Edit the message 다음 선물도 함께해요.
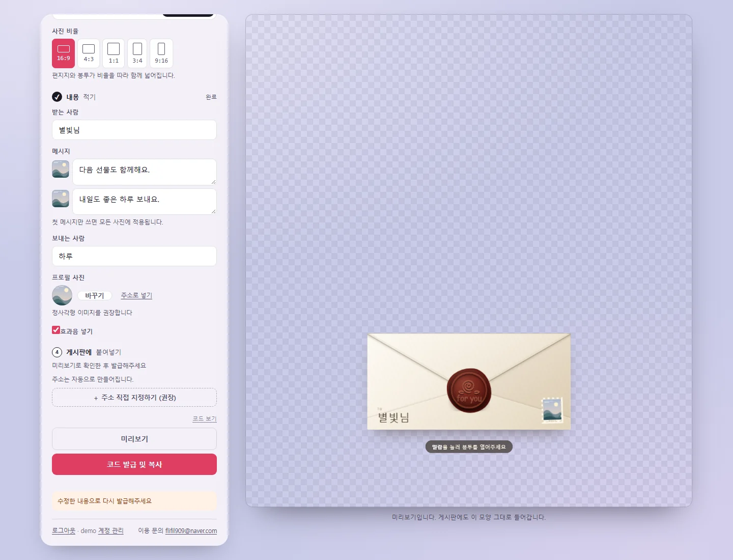This screenshot has width=733, height=560. (145, 172)
